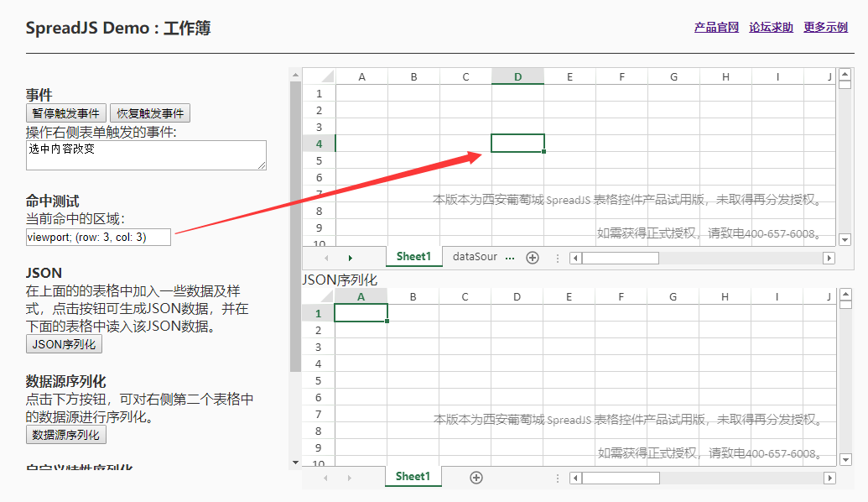
Task: Select row 5 header in bottom spreadsheet
Action: pyautogui.click(x=319, y=380)
